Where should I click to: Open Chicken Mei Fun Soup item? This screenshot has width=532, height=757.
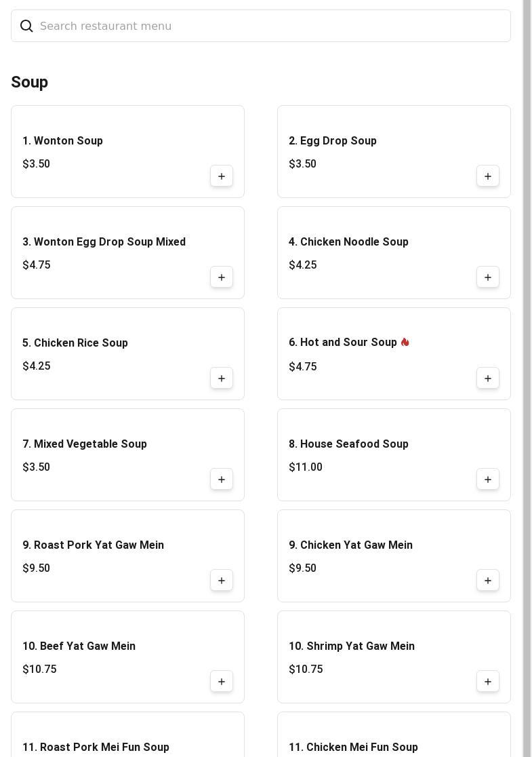coord(353,747)
